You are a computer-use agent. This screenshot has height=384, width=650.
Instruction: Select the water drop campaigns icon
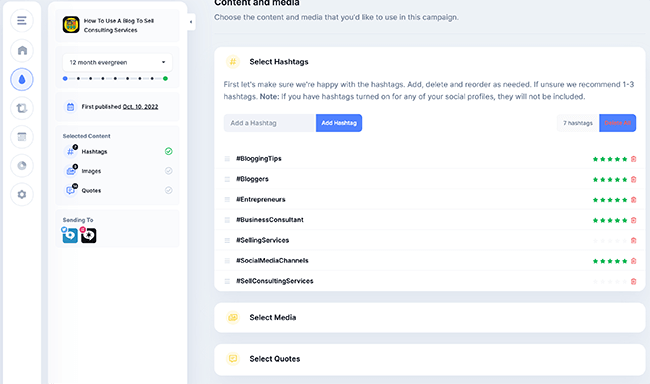(22, 79)
